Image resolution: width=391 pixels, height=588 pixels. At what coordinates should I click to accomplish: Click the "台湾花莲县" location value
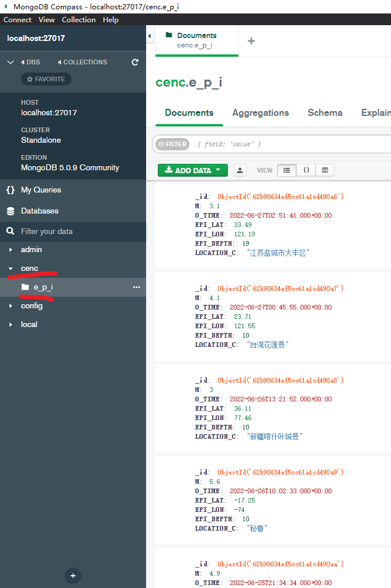click(x=268, y=345)
